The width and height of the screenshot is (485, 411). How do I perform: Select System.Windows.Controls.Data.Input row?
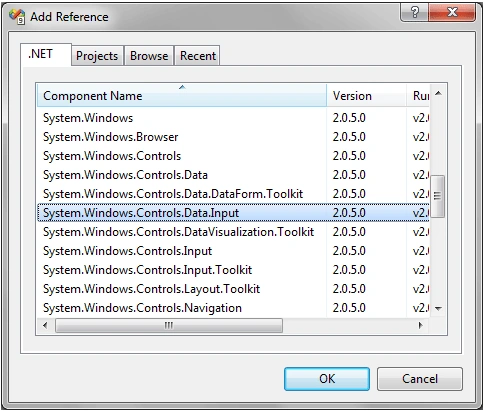233,213
